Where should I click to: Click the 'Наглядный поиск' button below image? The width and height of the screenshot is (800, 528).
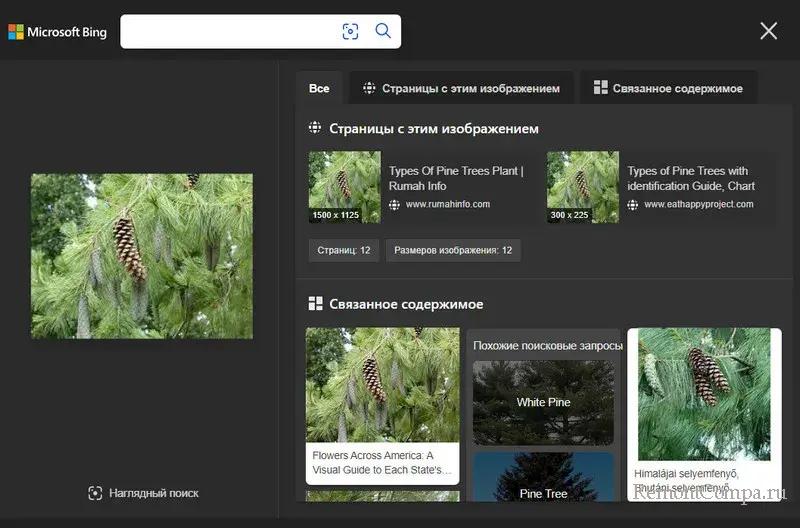143,493
